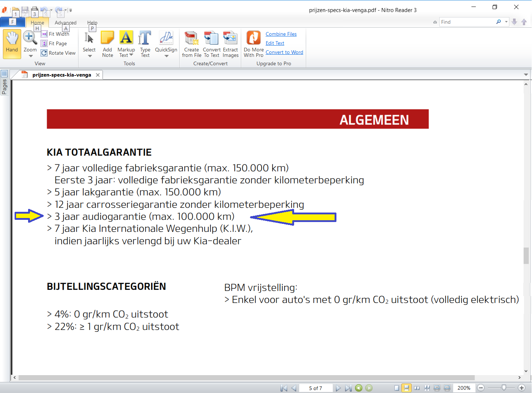Switch to the Home ribbon tab
532x393 pixels.
37,23
